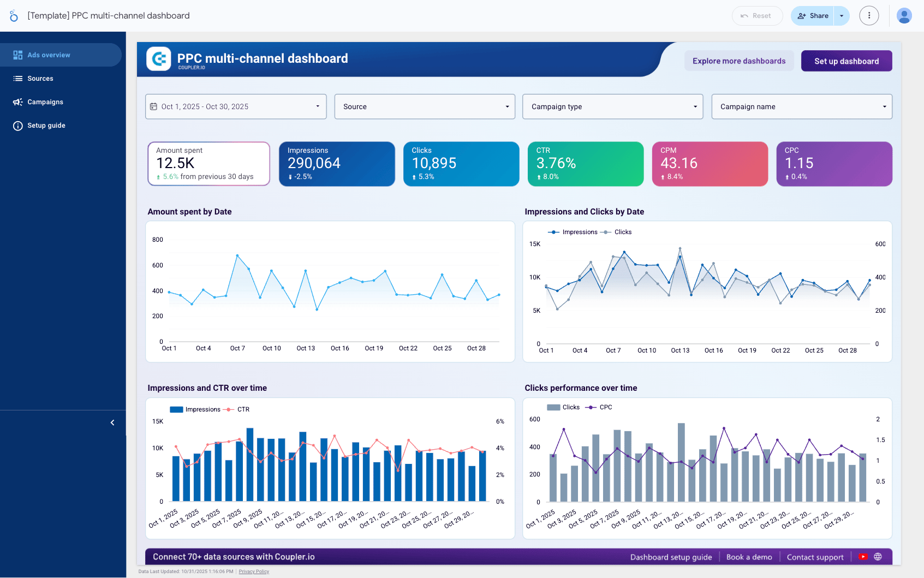924x578 pixels.
Task: Expand the Source filter dropdown
Action: tap(425, 106)
